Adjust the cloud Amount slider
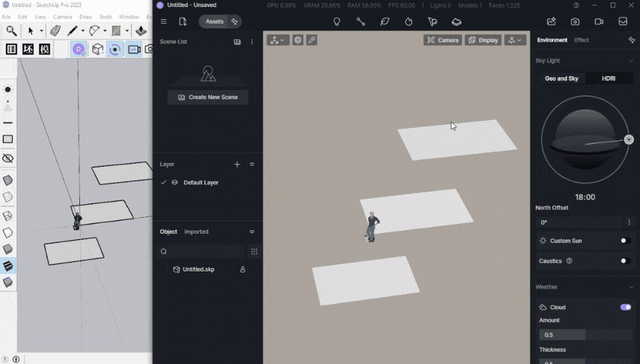The image size is (640, 364). [x=585, y=335]
